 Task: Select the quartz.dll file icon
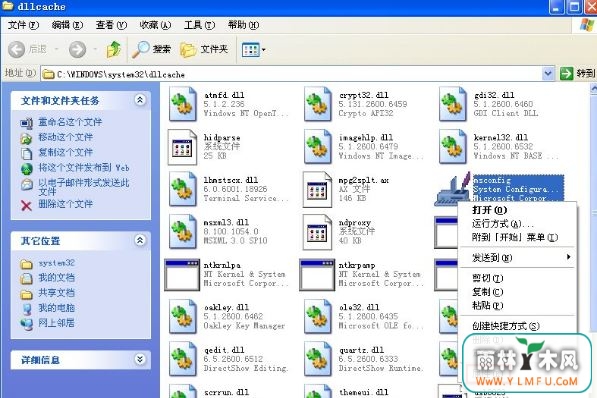318,359
